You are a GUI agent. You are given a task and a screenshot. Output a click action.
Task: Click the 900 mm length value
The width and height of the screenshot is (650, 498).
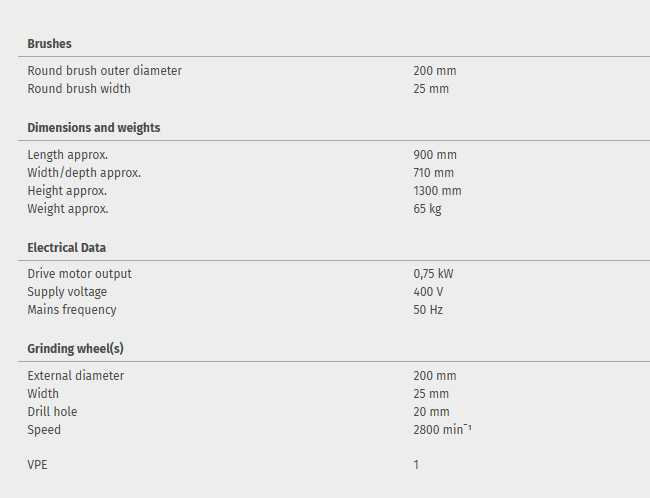[x=434, y=155]
